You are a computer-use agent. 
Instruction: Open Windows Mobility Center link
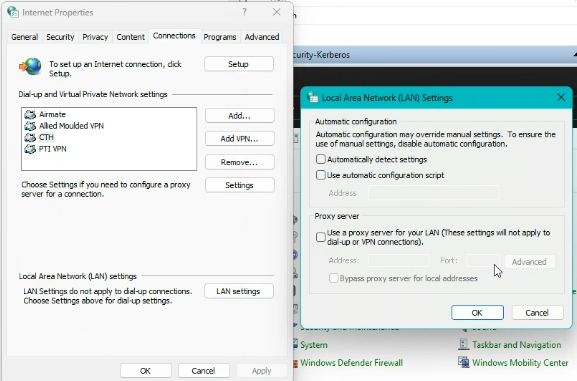tap(520, 363)
